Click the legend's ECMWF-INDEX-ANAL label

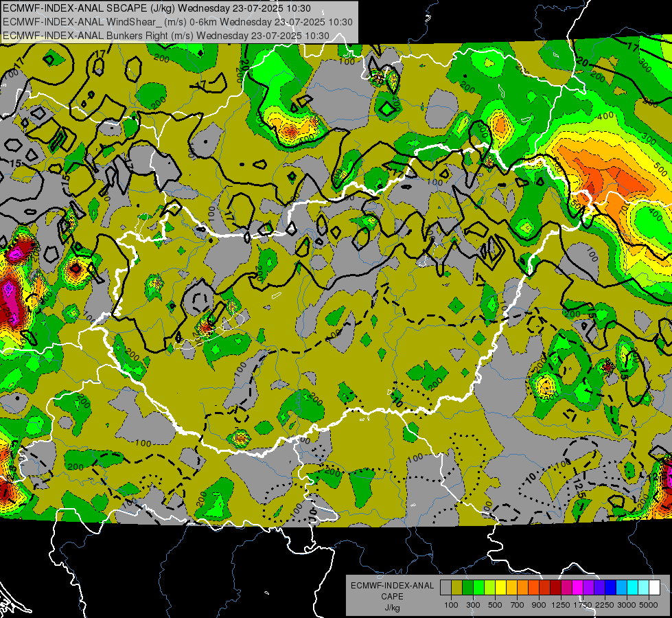click(392, 586)
